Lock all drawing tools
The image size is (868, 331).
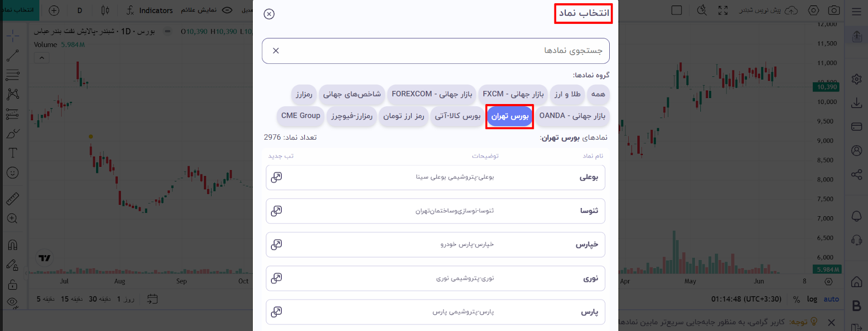click(12, 284)
